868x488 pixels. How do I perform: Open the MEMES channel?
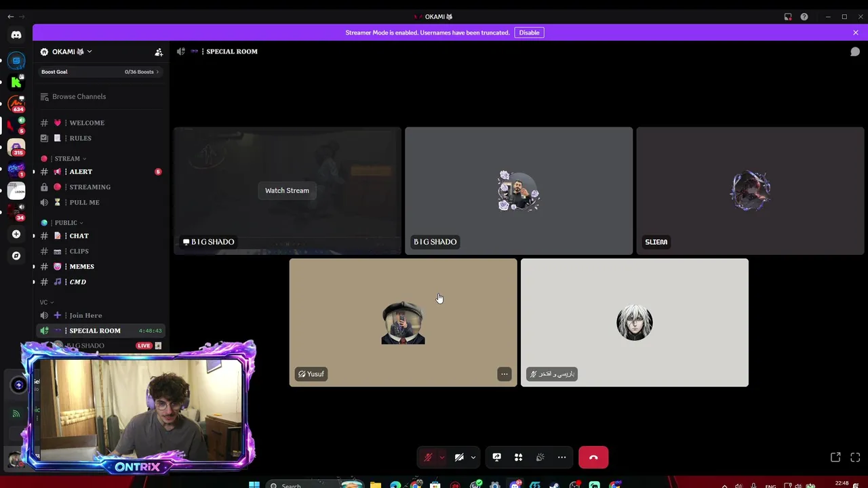click(100, 266)
